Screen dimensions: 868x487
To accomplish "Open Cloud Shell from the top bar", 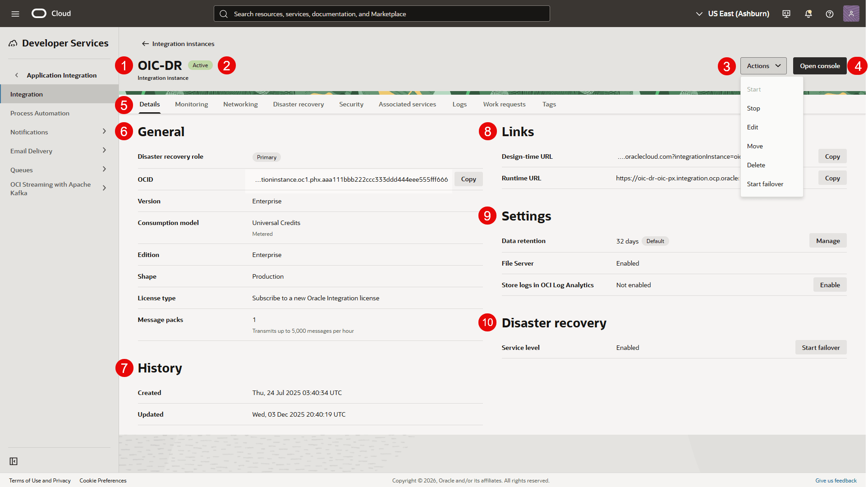I will click(x=786, y=14).
